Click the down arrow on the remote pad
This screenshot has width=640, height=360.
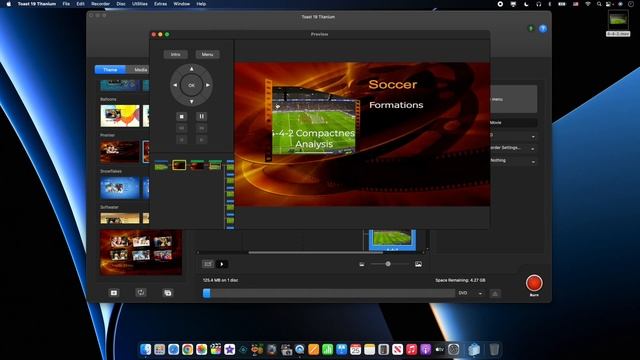click(191, 101)
